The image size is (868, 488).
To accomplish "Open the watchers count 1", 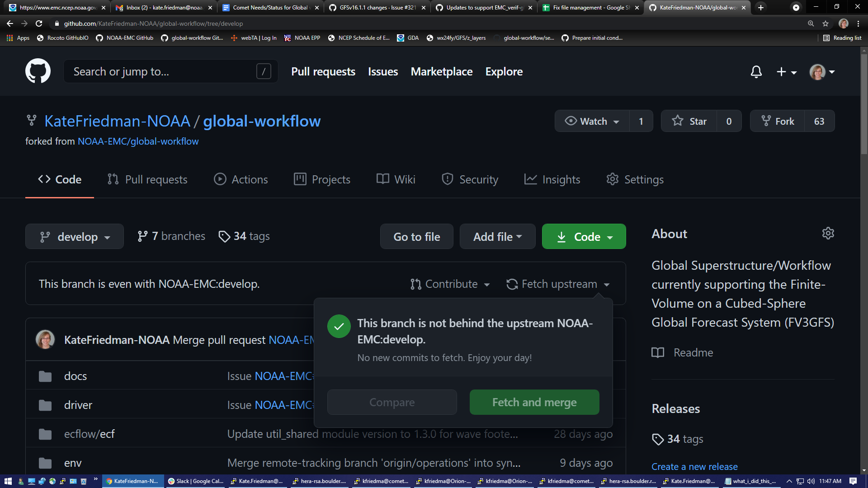I will (641, 121).
